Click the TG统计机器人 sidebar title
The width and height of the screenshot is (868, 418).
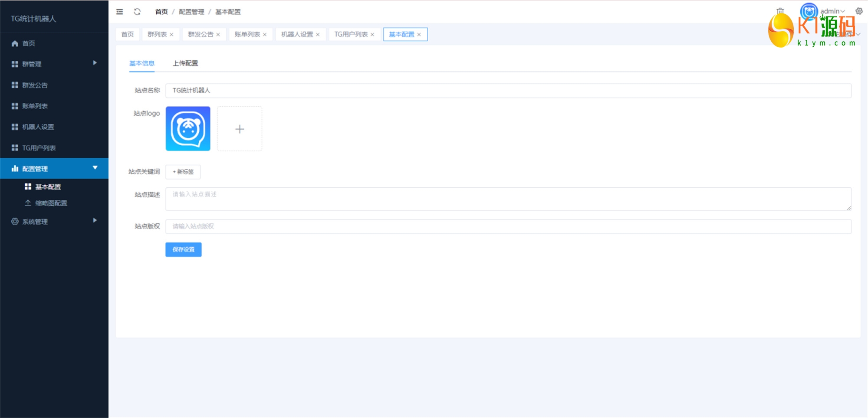(x=33, y=19)
